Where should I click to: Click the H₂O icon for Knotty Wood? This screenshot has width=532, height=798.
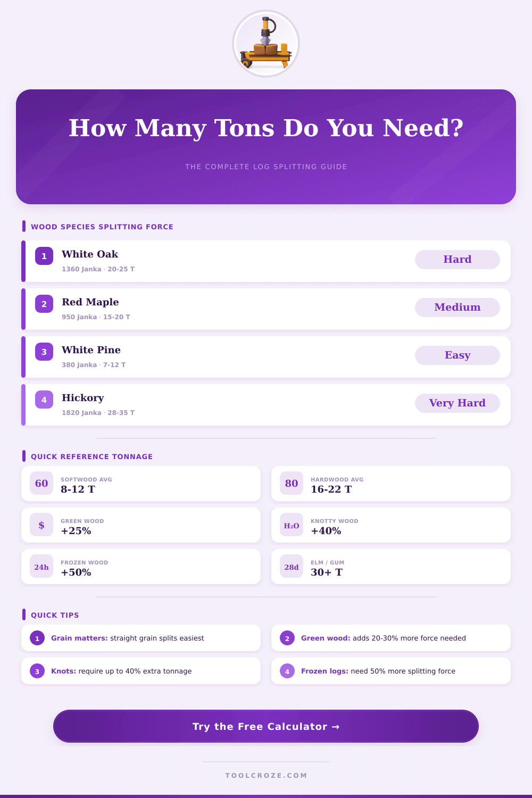pyautogui.click(x=292, y=525)
